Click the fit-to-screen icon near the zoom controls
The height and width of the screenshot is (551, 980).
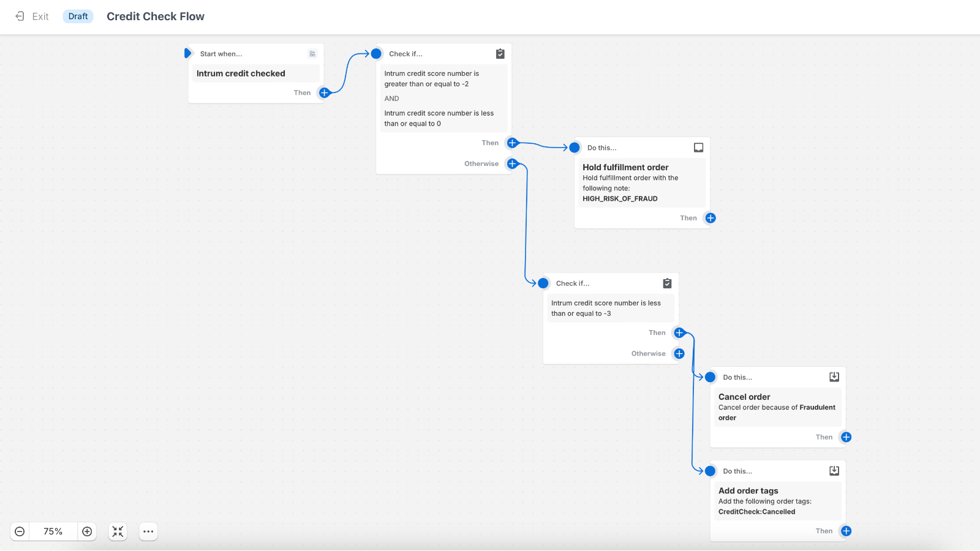pos(117,531)
